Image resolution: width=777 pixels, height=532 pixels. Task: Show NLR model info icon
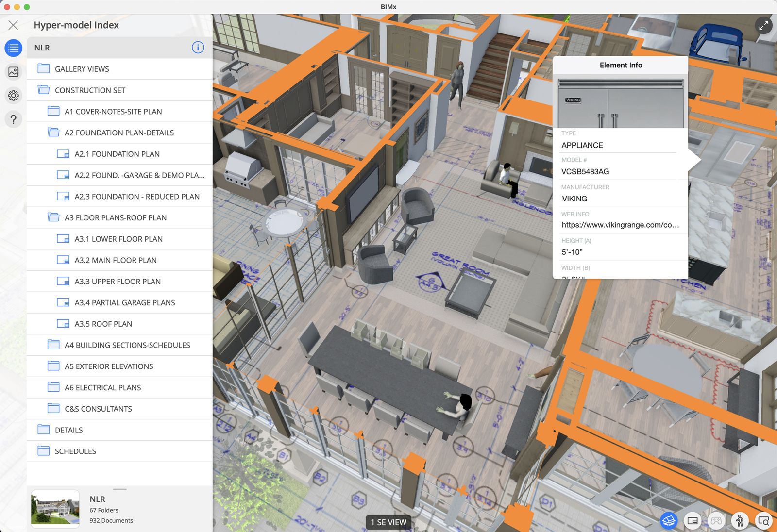tap(198, 48)
